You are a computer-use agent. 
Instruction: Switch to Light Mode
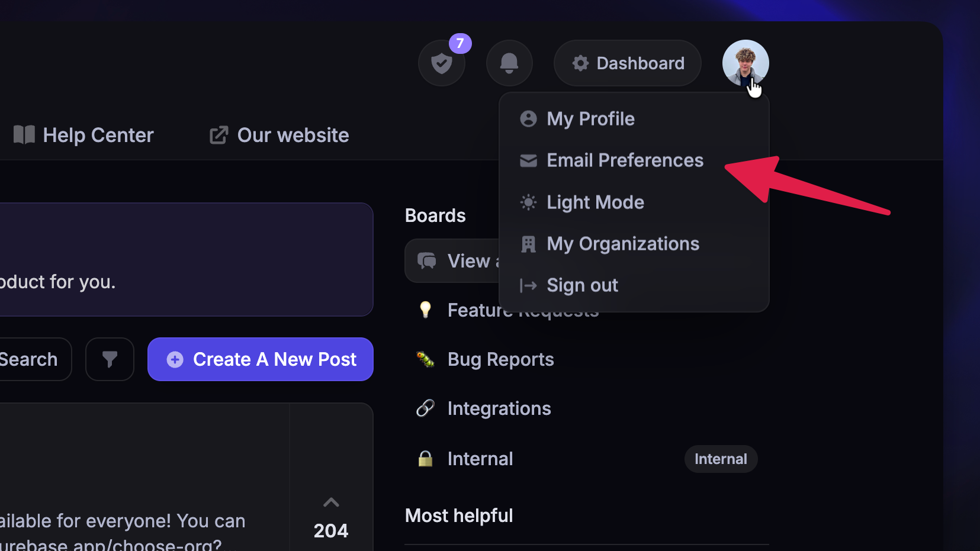(595, 202)
